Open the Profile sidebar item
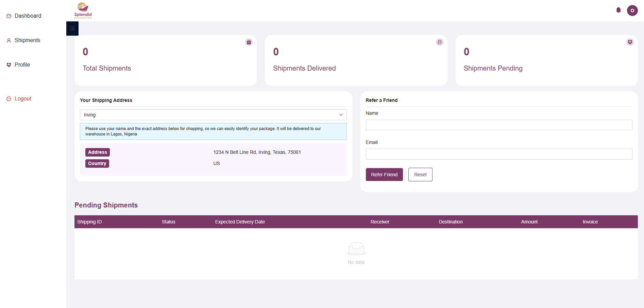Screen dimensions: 644x308 click(x=22, y=65)
